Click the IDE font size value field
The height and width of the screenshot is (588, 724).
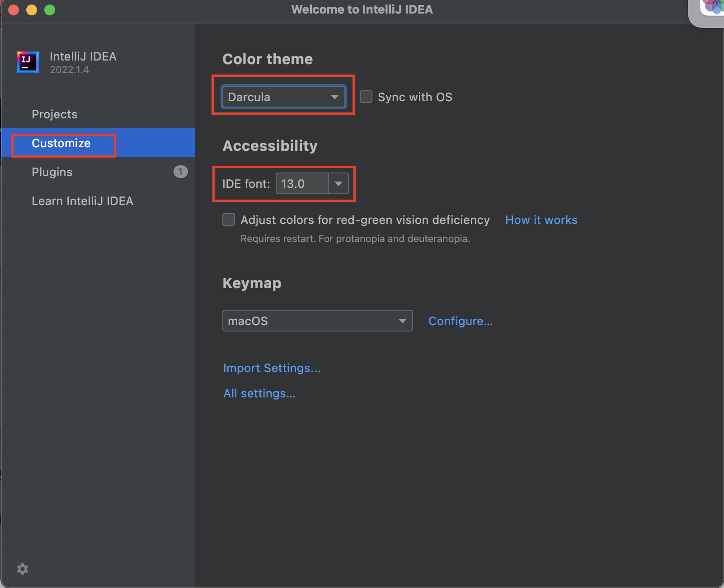coord(301,184)
